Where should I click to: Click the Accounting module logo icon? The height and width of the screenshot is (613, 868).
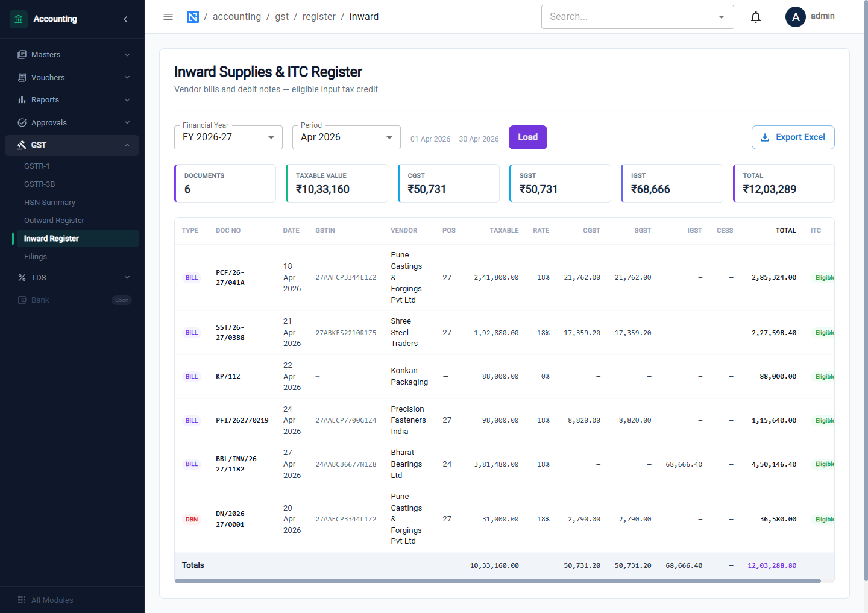tap(19, 19)
